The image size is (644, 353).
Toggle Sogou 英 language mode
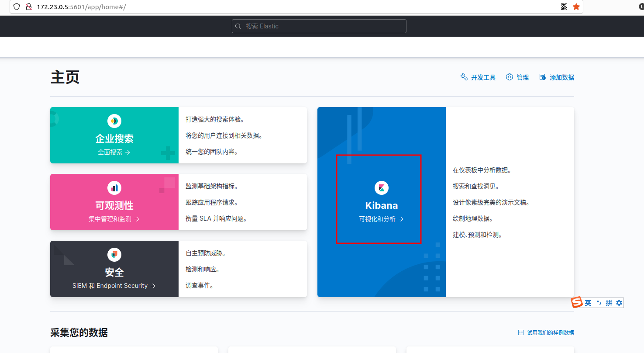[588, 302]
